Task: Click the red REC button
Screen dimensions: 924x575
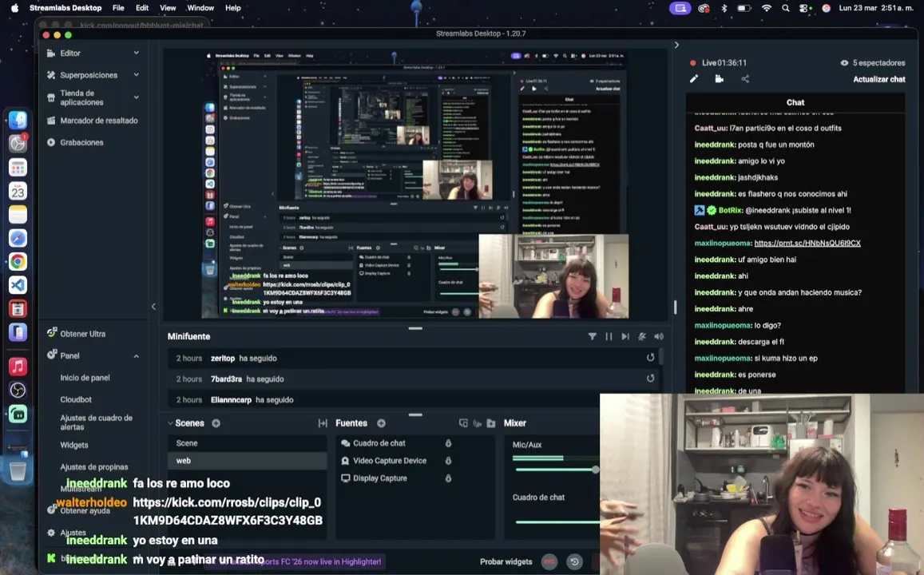Action: pos(549,561)
